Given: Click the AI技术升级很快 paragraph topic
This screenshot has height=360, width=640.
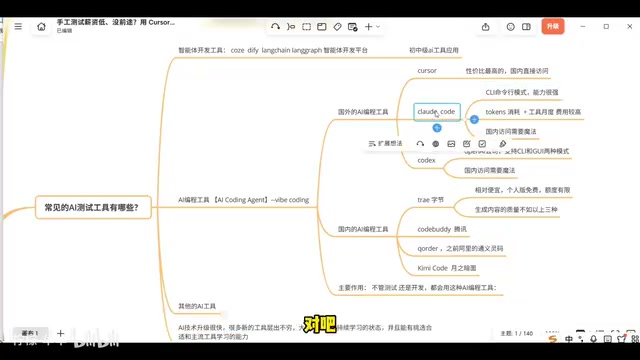Looking at the screenshot, I should click(305, 332).
